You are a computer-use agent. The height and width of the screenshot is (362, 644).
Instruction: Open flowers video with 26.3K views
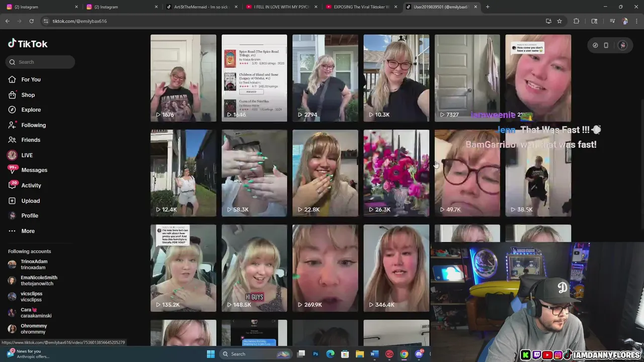[x=396, y=173]
